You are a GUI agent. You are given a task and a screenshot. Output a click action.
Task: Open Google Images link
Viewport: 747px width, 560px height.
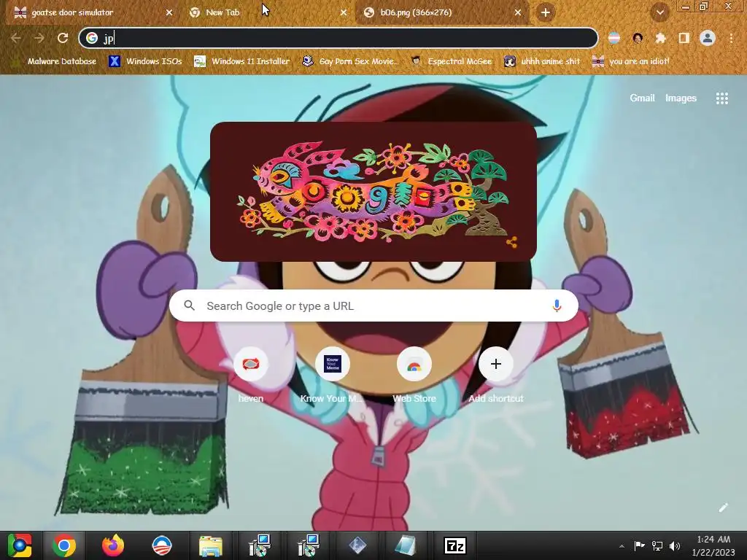pyautogui.click(x=681, y=98)
